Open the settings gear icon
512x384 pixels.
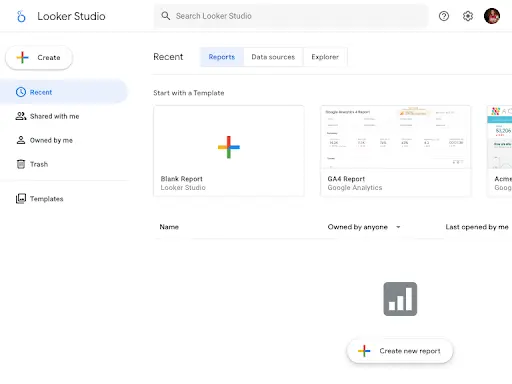[x=468, y=16]
